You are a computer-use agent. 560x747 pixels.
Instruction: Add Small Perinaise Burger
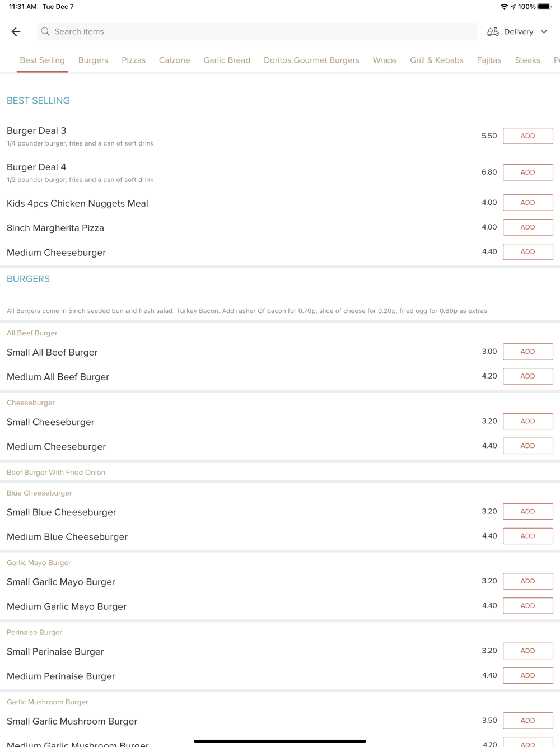(x=528, y=651)
